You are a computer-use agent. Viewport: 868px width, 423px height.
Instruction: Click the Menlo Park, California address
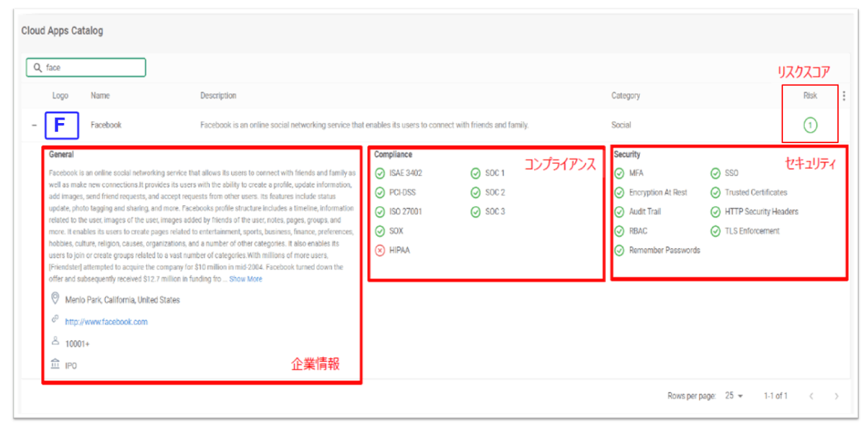122,300
